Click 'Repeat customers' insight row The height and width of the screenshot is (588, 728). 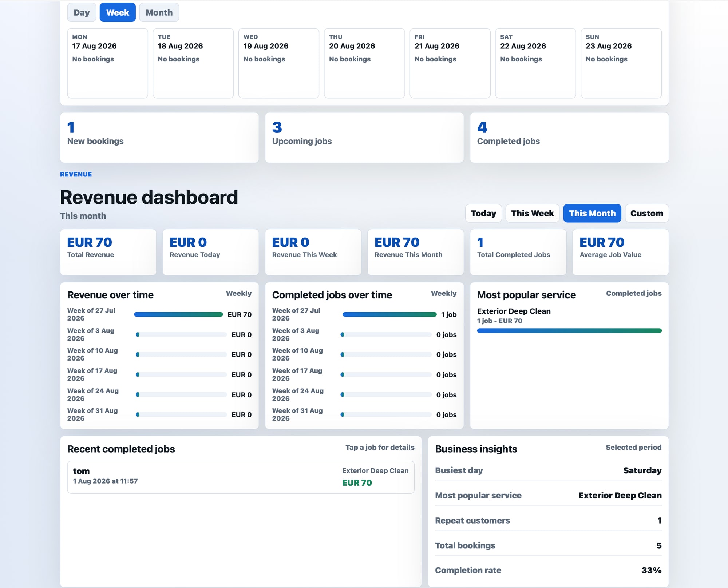(x=548, y=520)
